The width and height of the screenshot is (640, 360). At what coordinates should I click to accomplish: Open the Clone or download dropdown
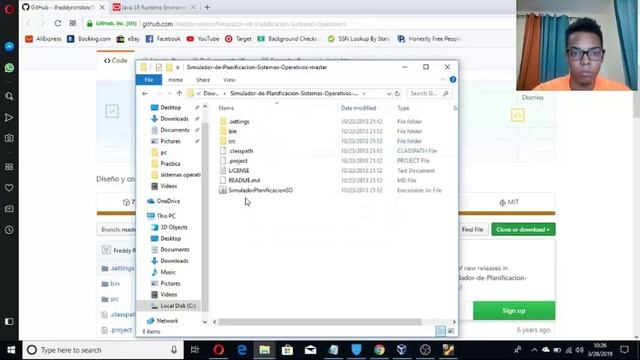coord(523,229)
